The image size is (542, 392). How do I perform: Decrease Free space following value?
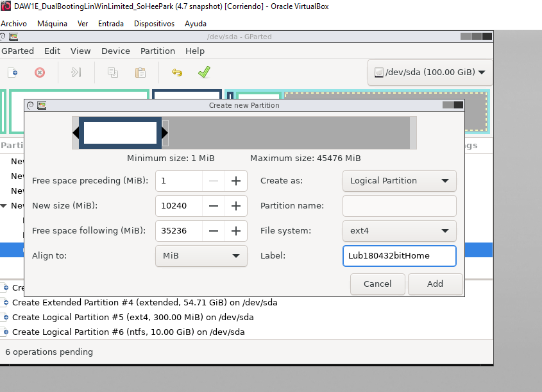point(214,230)
